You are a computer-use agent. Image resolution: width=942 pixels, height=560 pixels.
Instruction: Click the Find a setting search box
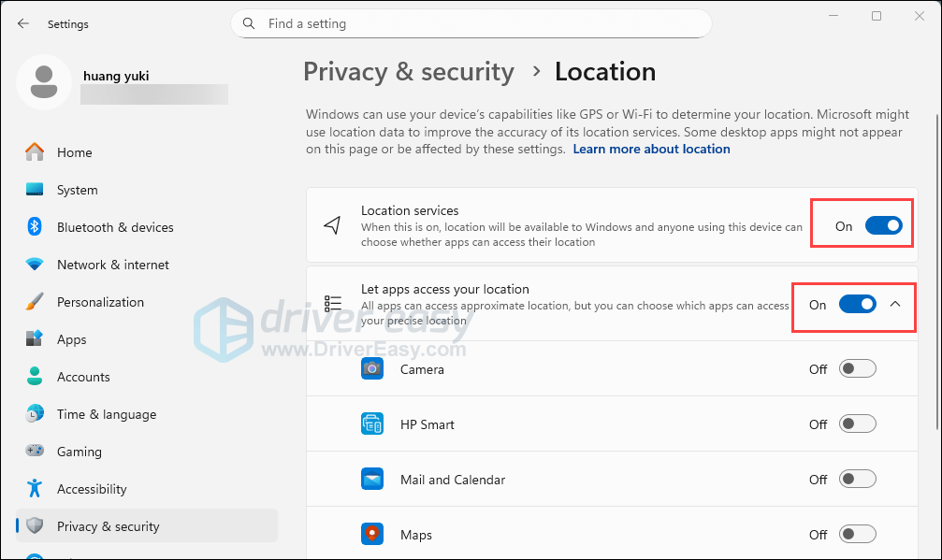(471, 23)
